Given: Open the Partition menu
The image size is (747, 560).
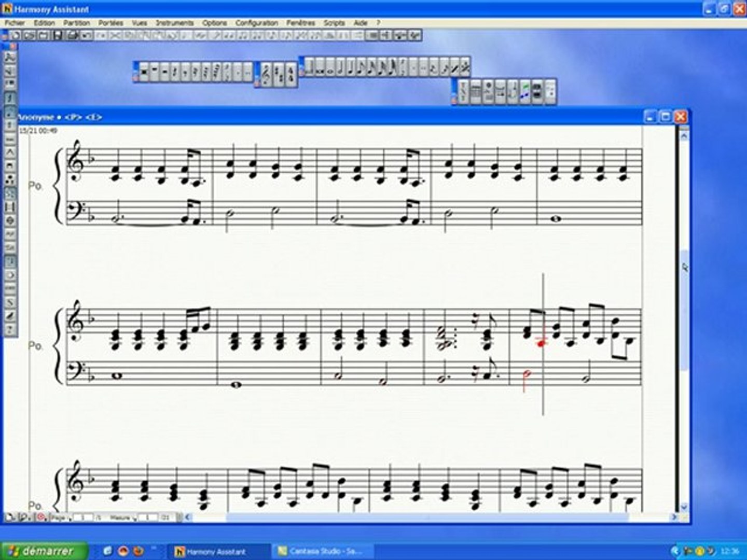Looking at the screenshot, I should tap(77, 23).
